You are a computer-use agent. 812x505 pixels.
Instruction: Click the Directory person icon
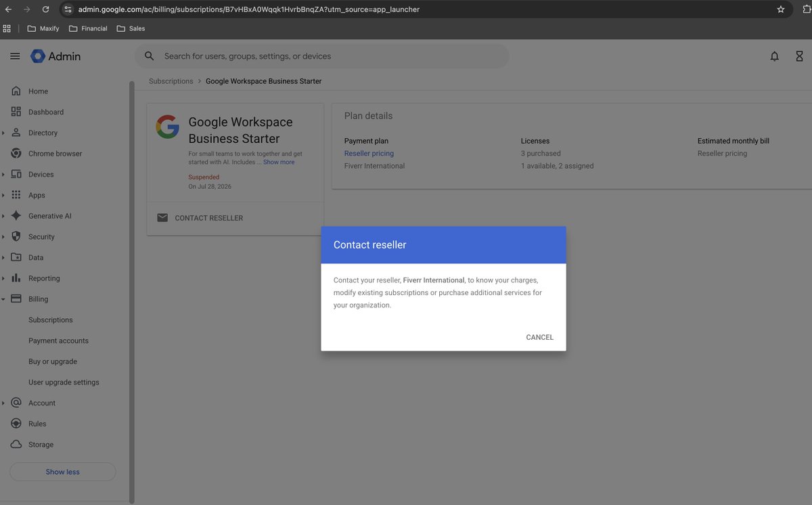click(16, 133)
